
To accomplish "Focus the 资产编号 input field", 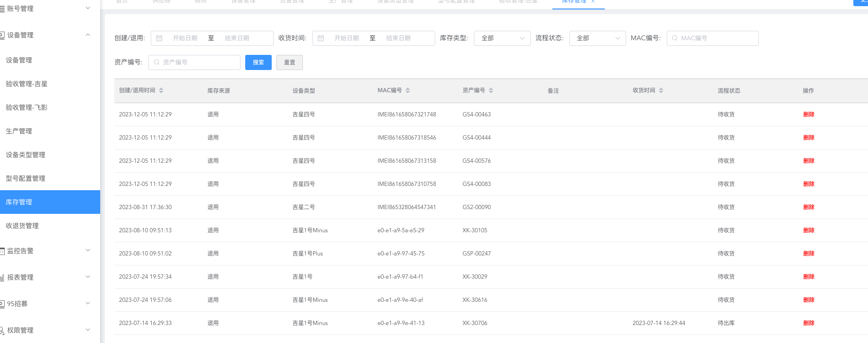I will point(194,62).
